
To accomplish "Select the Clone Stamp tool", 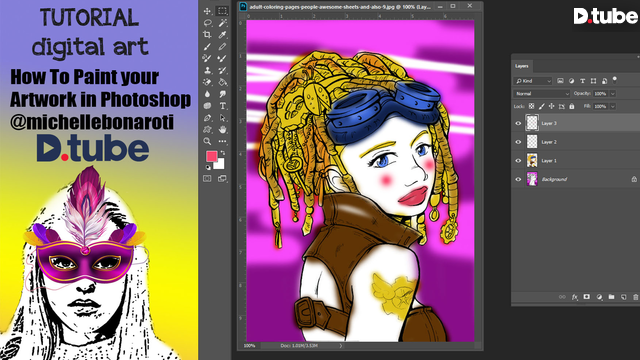I will [x=207, y=70].
